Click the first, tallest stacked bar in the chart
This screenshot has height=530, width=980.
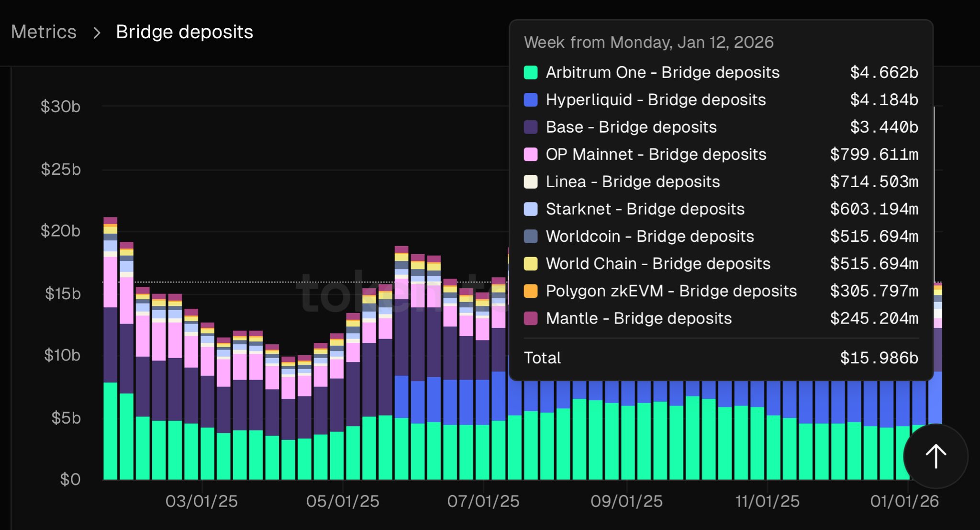[x=111, y=350]
